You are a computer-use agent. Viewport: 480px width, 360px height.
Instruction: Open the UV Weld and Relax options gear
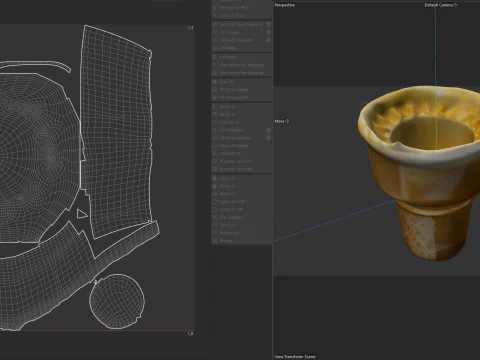268,40
